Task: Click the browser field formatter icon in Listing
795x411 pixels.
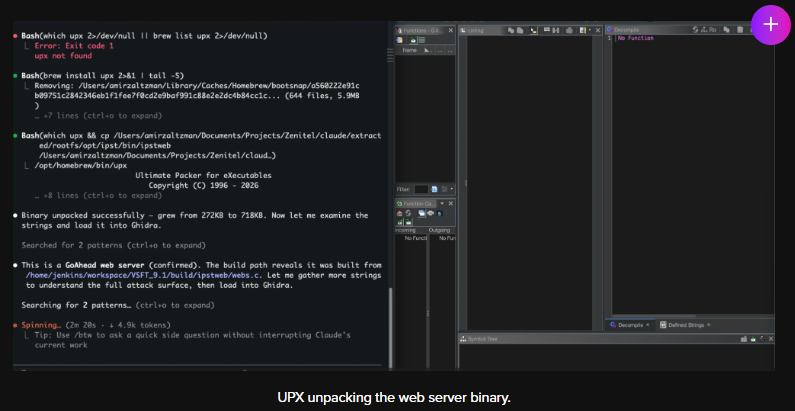Action: click(547, 30)
